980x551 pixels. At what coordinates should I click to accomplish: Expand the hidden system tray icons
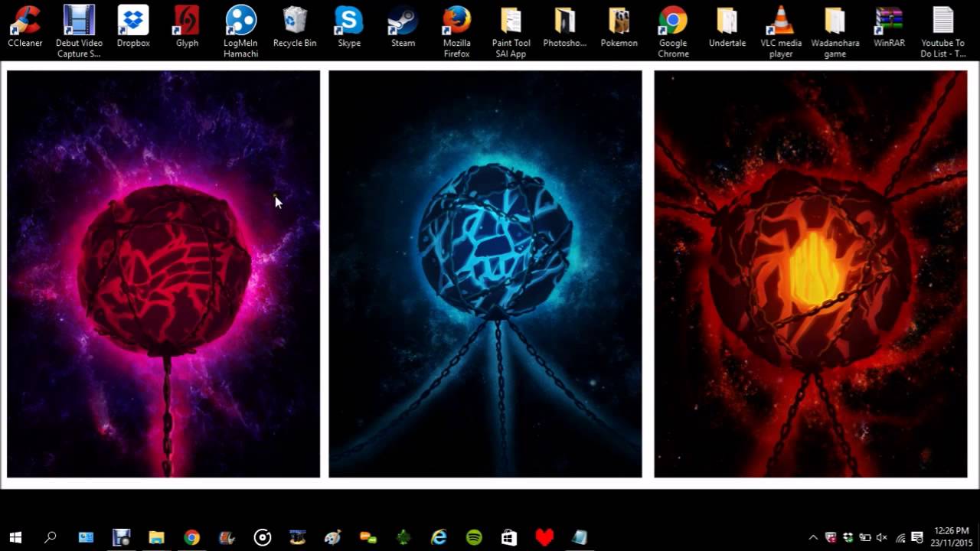pos(813,537)
